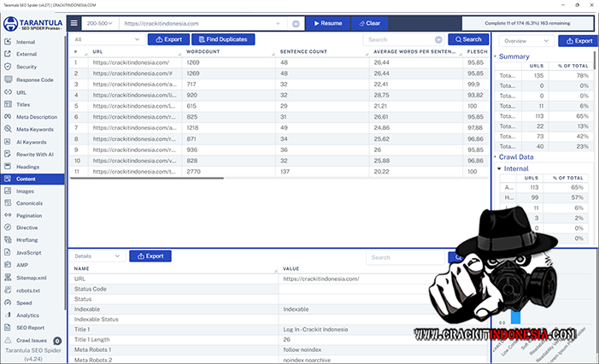This screenshot has height=364, width=599.
Task: Select the Meta Keywords sidebar icon
Action: click(9, 129)
